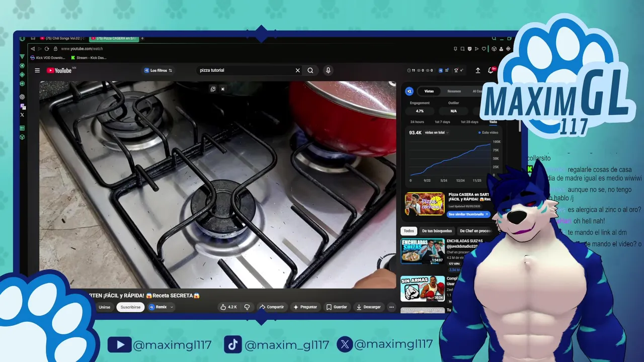Image resolution: width=644 pixels, height=362 pixels.
Task: Click the Compartir share button
Action: tap(272, 307)
